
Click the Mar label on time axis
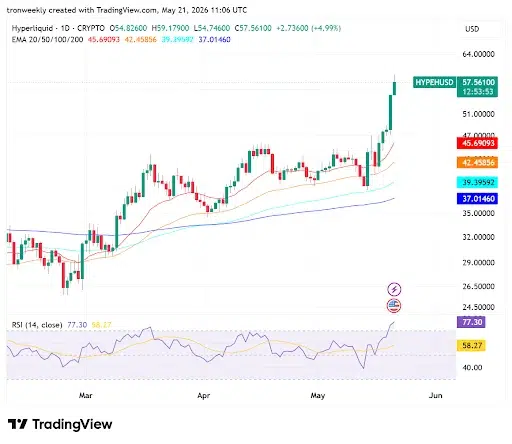point(85,395)
